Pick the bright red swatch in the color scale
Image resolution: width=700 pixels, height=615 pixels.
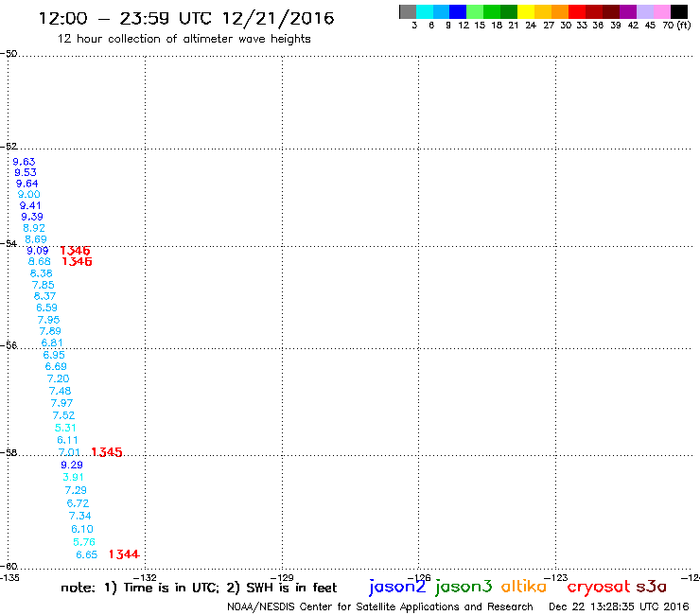click(577, 11)
